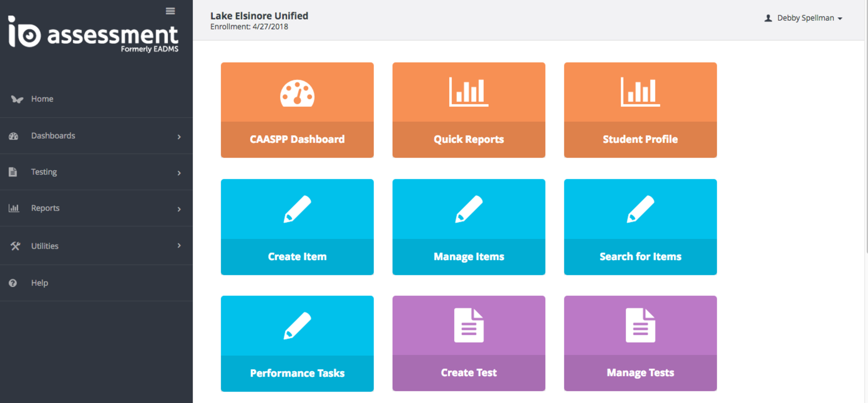Launch the Performance Tasks tile label

(x=297, y=373)
